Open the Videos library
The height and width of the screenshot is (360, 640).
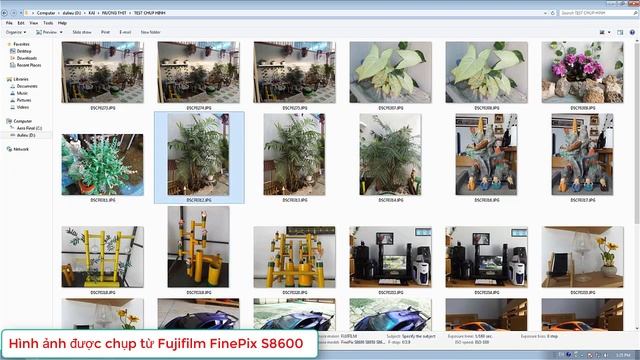click(22, 107)
